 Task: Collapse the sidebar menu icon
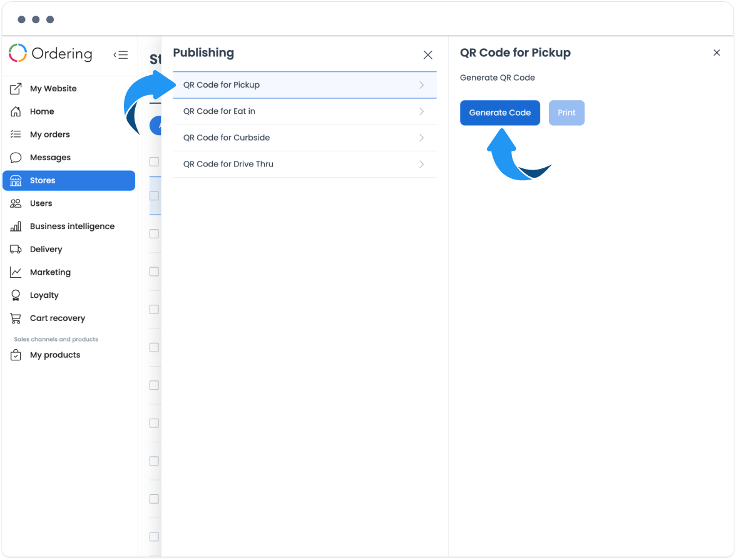(x=121, y=55)
